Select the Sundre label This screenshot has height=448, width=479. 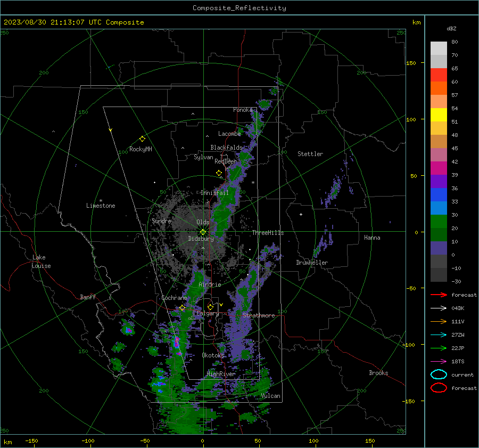click(161, 221)
